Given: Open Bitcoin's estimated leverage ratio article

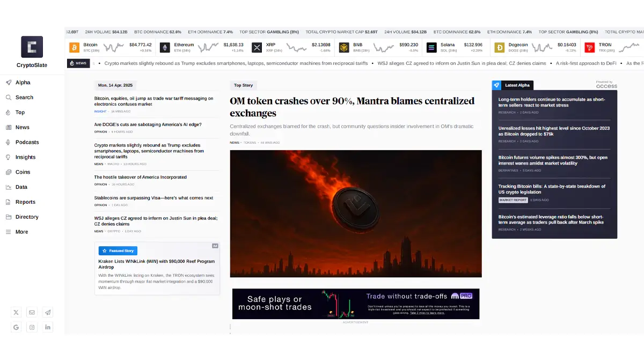Looking at the screenshot, I should point(551,219).
